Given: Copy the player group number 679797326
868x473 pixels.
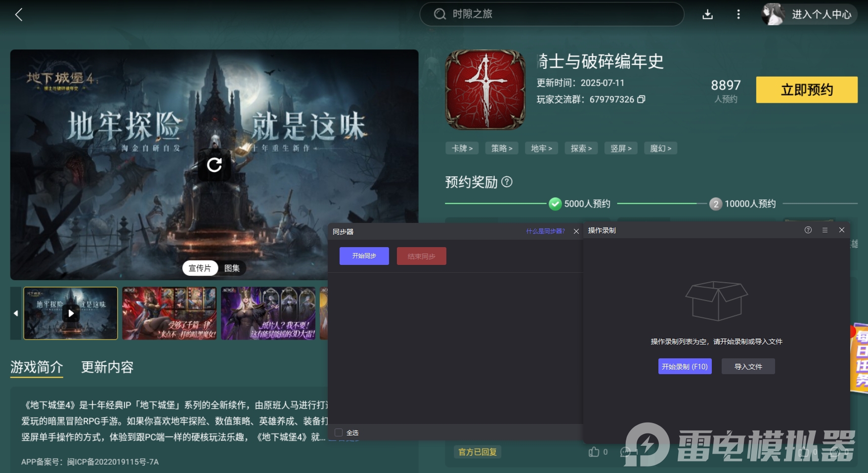Looking at the screenshot, I should point(642,99).
